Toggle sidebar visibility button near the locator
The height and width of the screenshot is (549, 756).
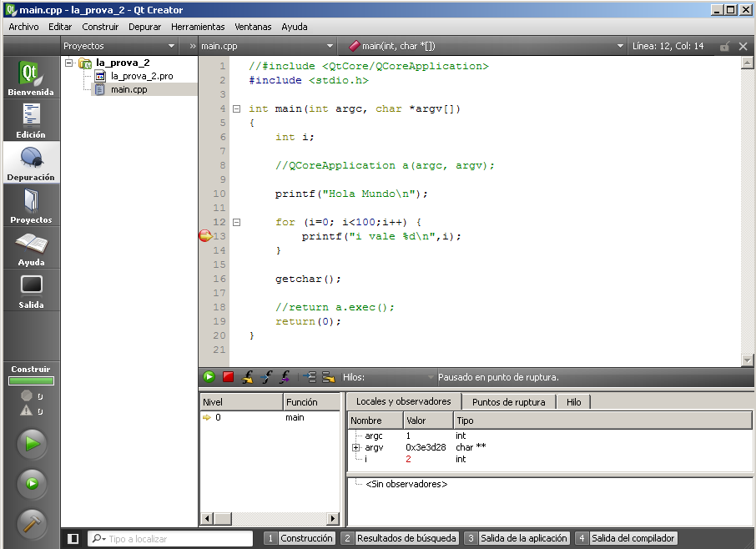73,539
